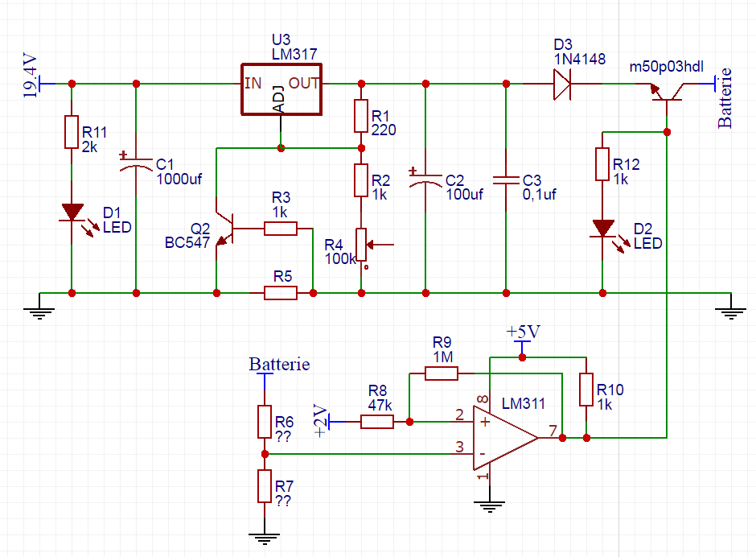Click the IN pin label of LM317
The height and width of the screenshot is (557, 756).
(x=253, y=84)
